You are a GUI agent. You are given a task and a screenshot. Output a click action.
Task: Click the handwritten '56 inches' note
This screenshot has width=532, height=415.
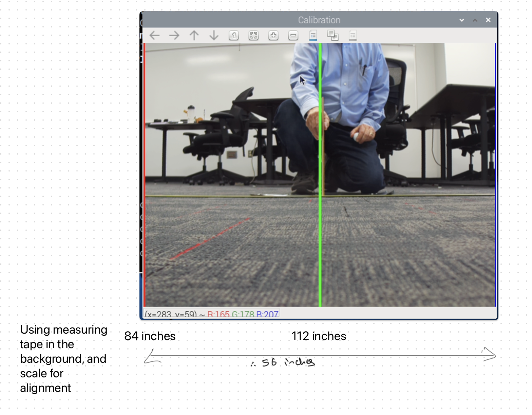[x=283, y=362]
